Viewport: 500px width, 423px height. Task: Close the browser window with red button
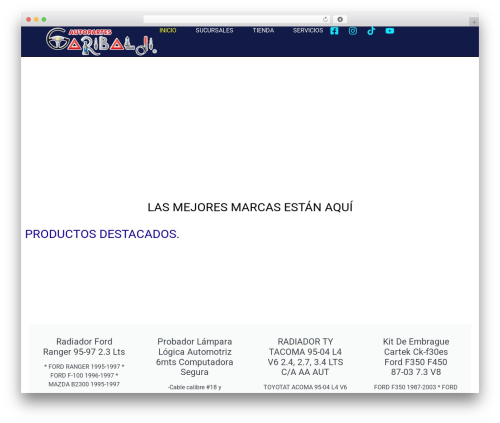(29, 19)
